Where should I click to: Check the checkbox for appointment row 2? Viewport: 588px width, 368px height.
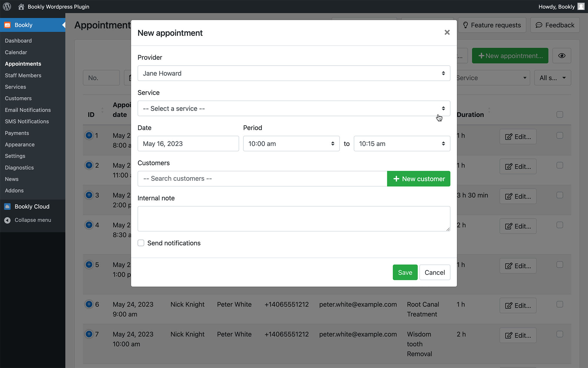(560, 165)
